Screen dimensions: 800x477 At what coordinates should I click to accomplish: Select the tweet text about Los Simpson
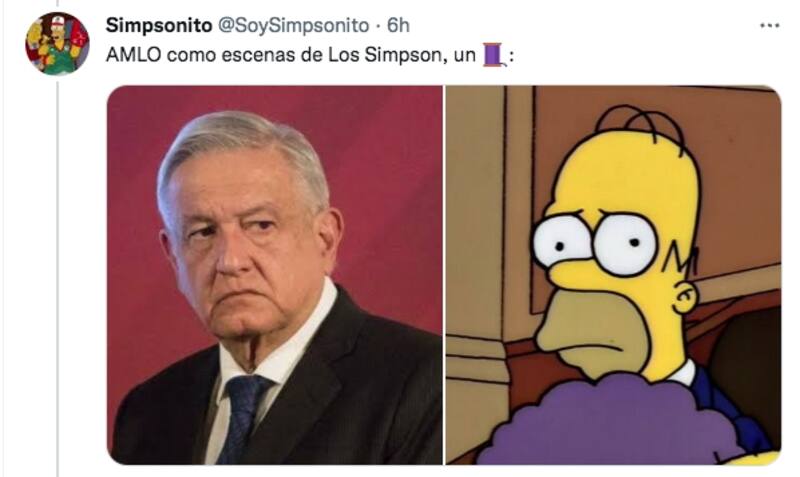click(310, 55)
